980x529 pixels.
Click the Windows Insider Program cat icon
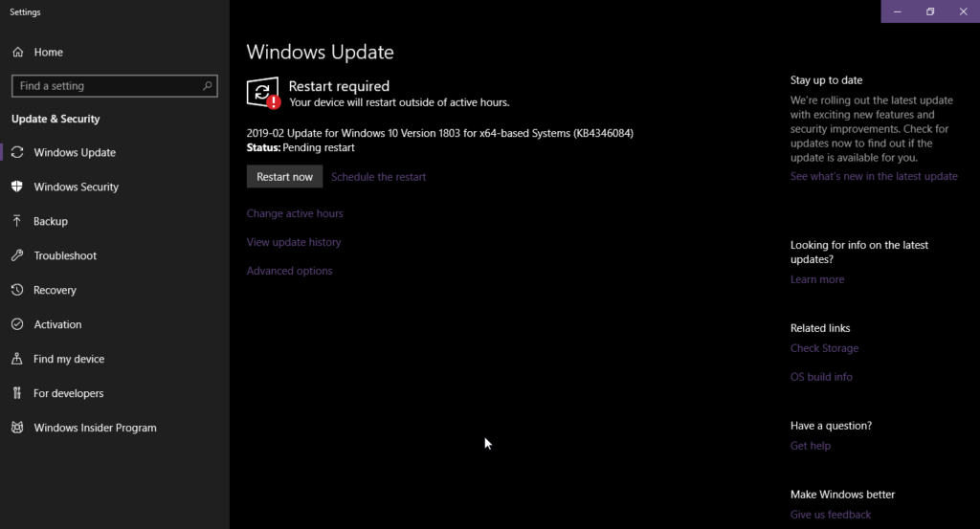coord(17,428)
